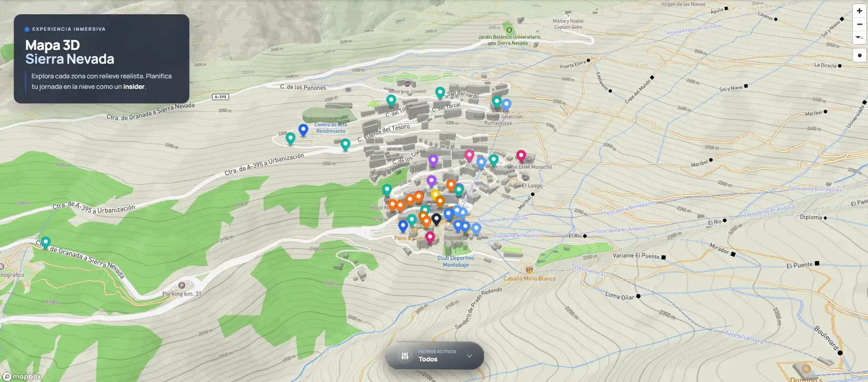Select magenta marker near Pans & Company
Image resolution: width=868 pixels, height=382 pixels.
tap(430, 237)
